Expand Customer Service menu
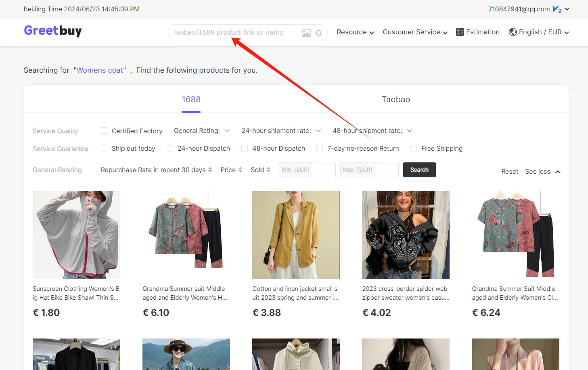Screen dimensions: 588x370 415,32
